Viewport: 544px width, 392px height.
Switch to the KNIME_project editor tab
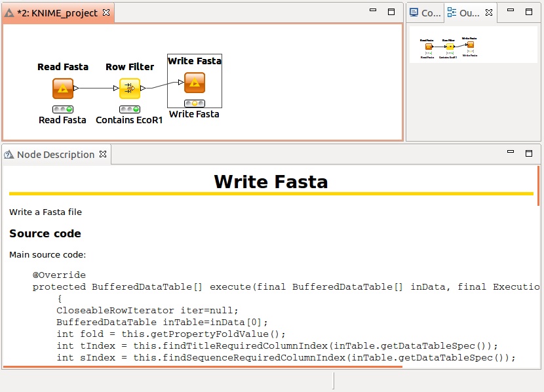58,13
